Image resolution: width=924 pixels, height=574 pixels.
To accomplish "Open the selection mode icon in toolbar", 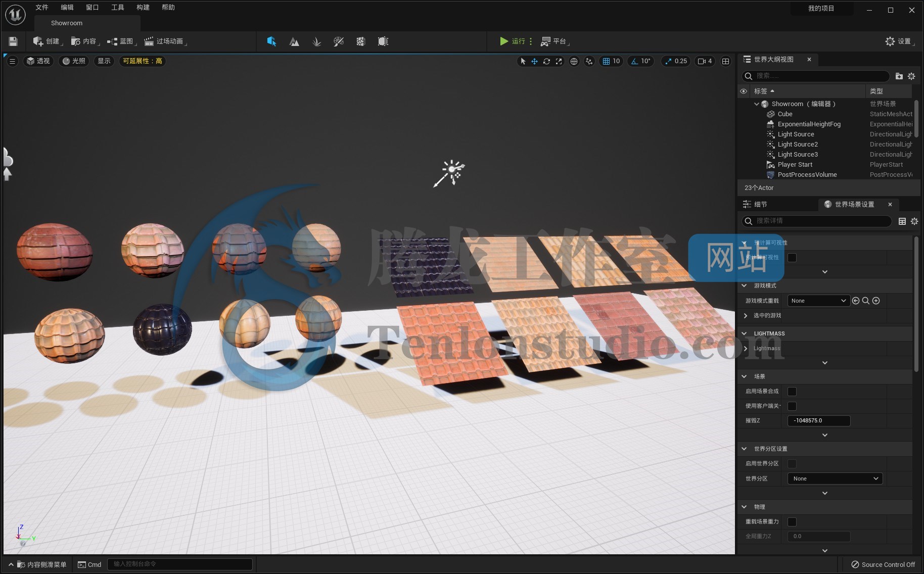I will pos(271,41).
